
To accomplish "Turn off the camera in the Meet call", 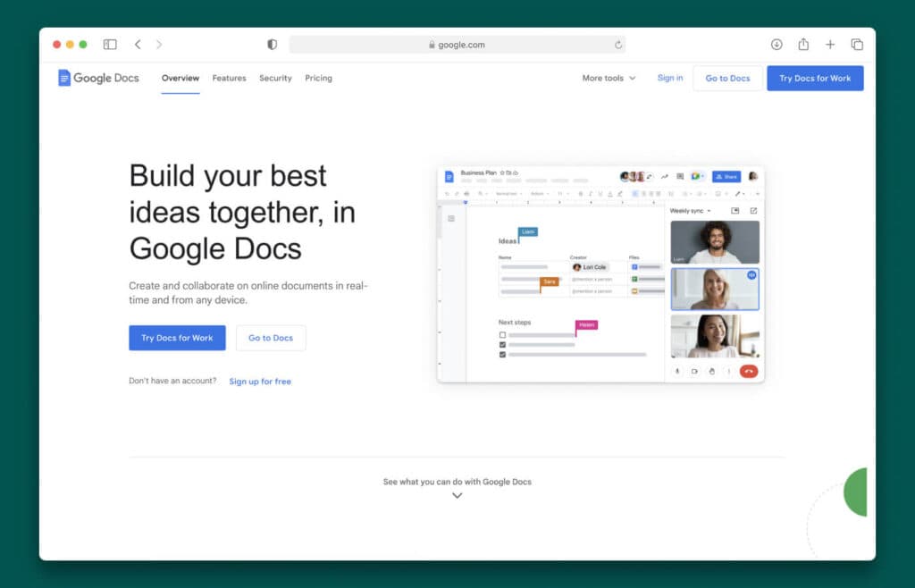I will (x=695, y=373).
